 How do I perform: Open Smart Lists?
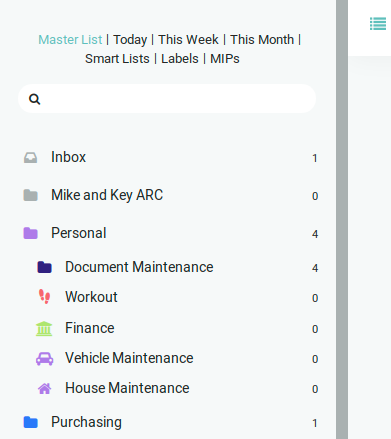click(x=117, y=59)
